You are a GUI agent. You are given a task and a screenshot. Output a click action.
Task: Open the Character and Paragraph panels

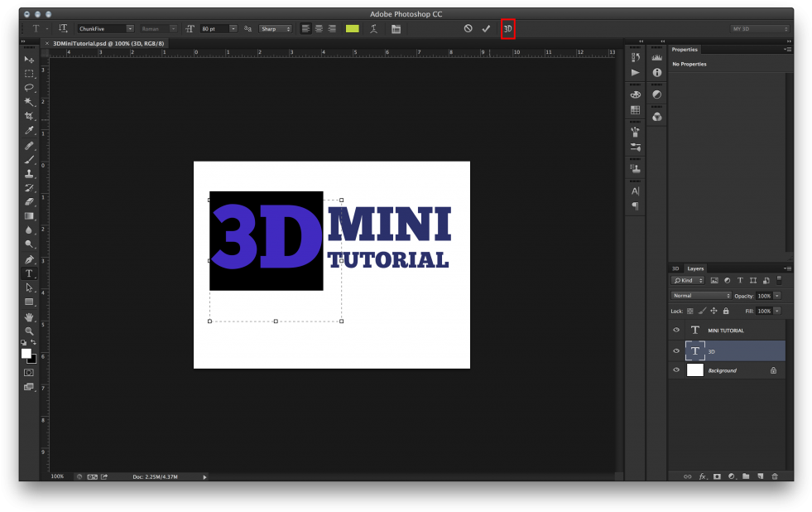pyautogui.click(x=396, y=28)
